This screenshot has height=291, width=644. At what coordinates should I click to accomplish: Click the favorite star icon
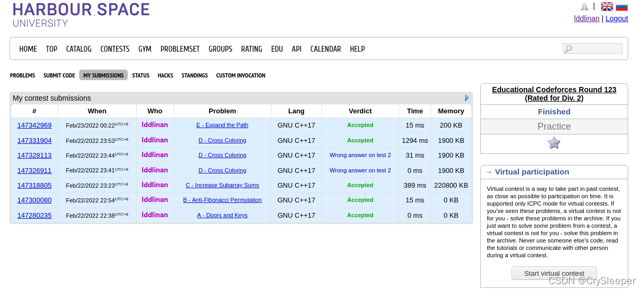(554, 143)
